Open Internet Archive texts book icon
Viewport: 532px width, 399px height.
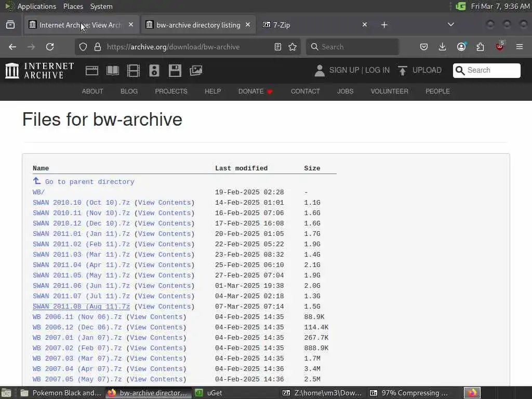113,71
